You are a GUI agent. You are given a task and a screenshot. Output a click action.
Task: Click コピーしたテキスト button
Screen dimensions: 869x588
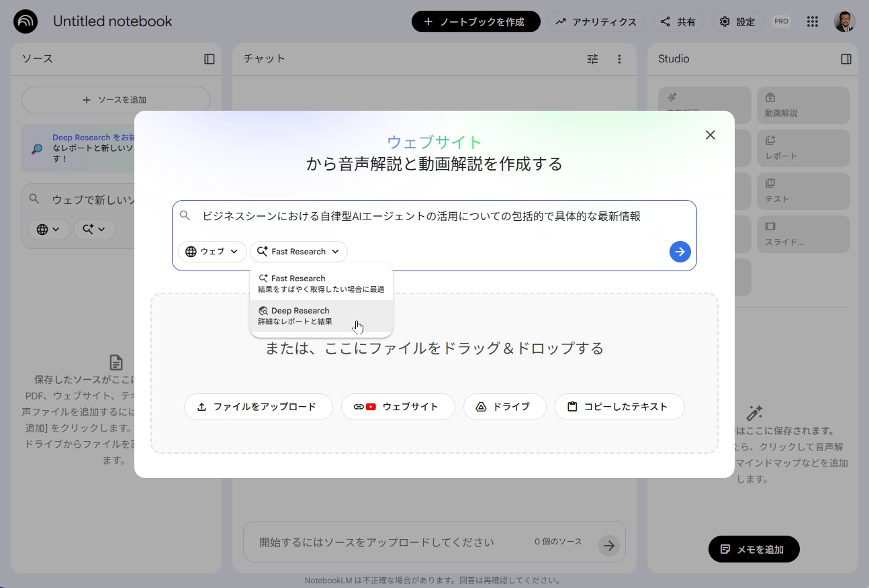620,407
